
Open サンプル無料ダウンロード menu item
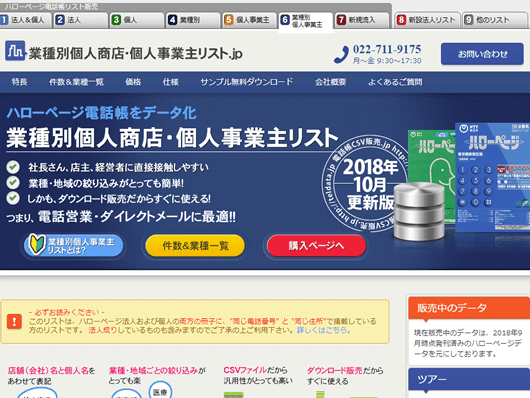(x=247, y=82)
